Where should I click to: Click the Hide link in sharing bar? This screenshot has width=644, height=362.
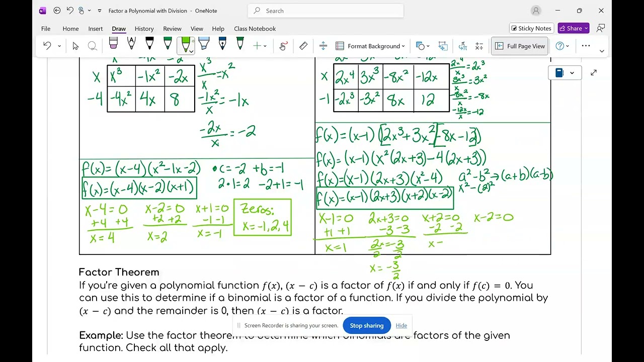tap(401, 325)
